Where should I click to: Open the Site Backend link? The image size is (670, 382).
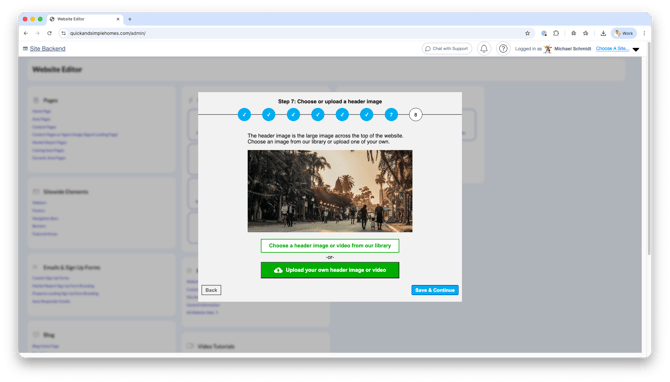point(47,49)
